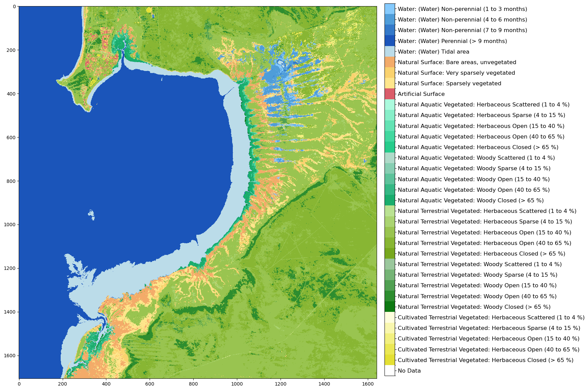Click the No Data white swatch
This screenshot has height=390, width=588.
[x=390, y=371]
